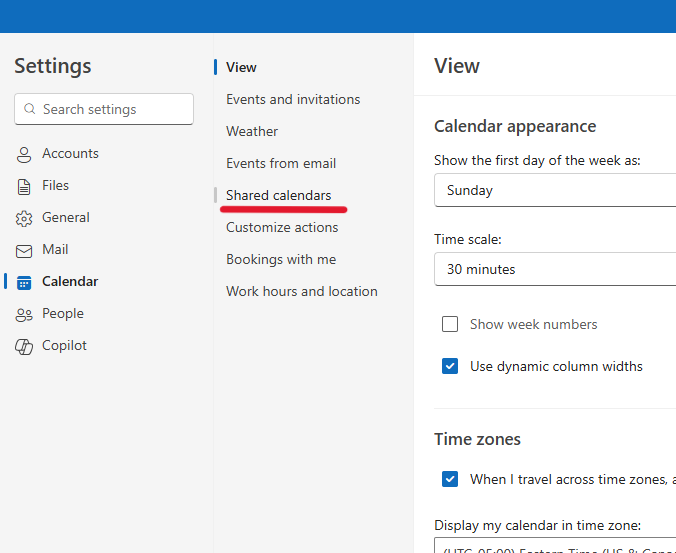Click the Calendar icon in sidebar
Image resolution: width=676 pixels, height=553 pixels.
24,282
